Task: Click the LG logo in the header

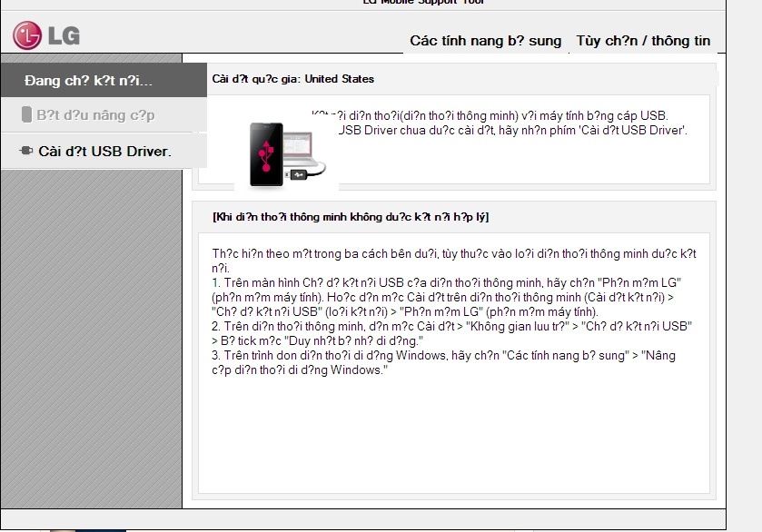Action: tap(46, 36)
